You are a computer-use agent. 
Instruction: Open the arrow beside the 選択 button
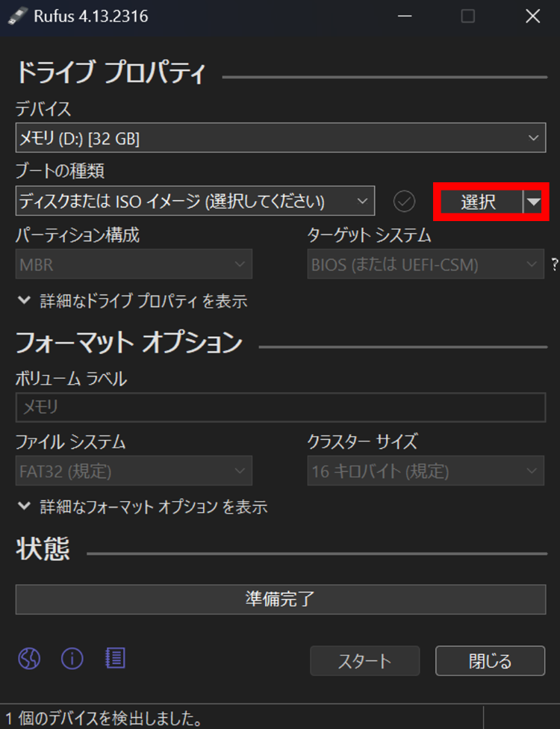coord(534,202)
